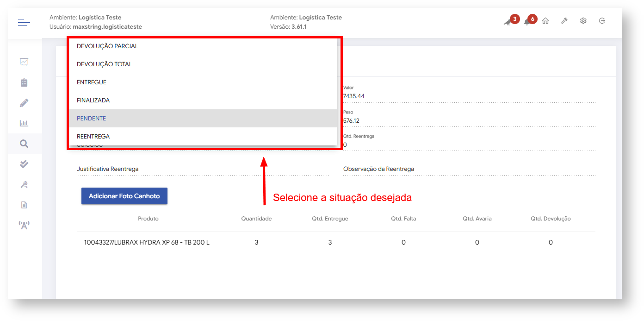Open the wrench tools icon
This screenshot has width=644, height=321.
point(564,21)
